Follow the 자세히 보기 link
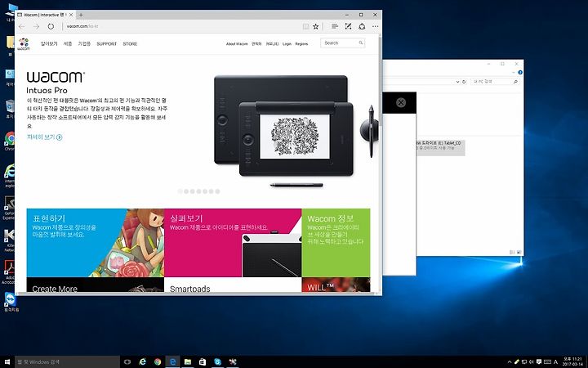Screen dimensions: 588x368 [x=44, y=137]
